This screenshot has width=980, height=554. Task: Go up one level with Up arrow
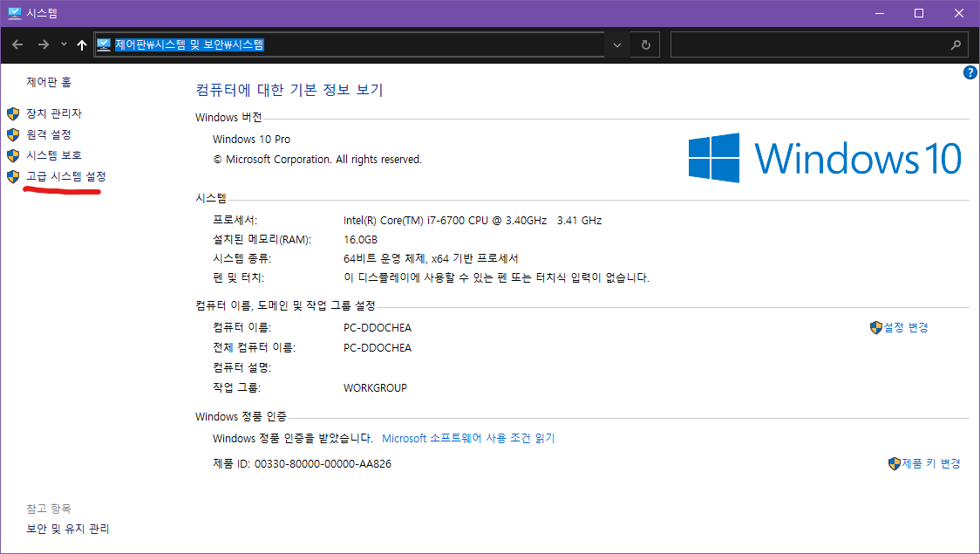pos(82,44)
